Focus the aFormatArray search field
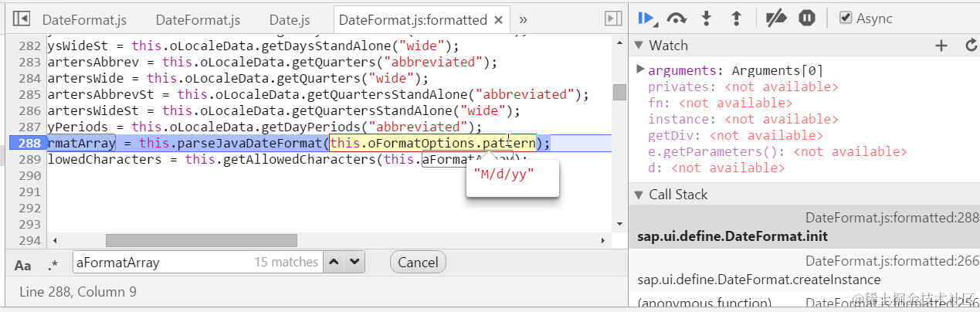The width and height of the screenshot is (980, 312). pyautogui.click(x=197, y=263)
